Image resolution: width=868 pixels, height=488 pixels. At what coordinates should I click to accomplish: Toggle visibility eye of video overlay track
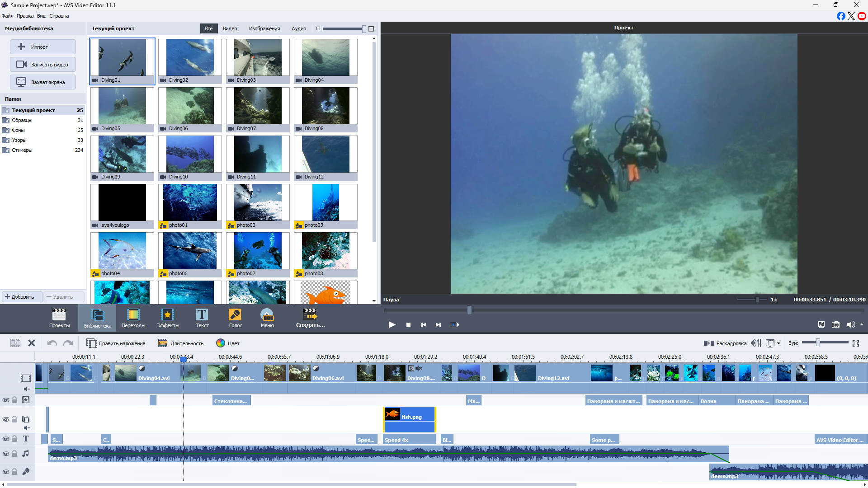6,419
